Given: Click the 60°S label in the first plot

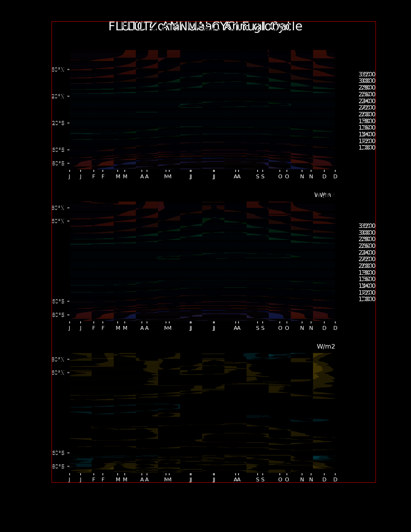Looking at the screenshot, I should pos(58,150).
